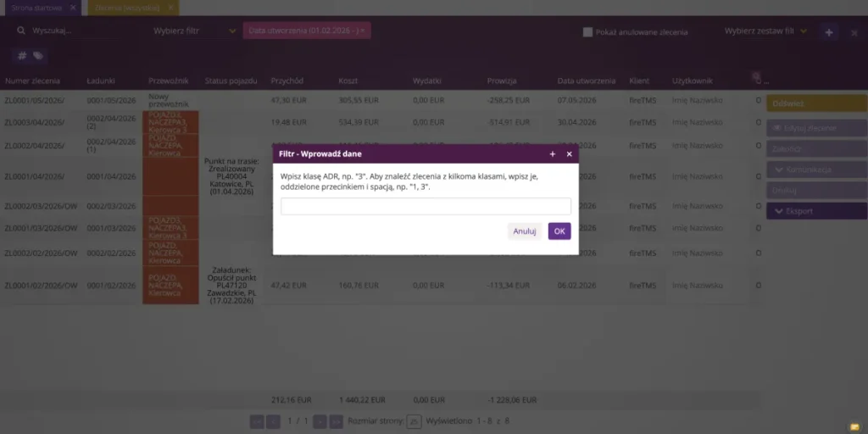The image size is (868, 434).
Task: Sort by the Wydatki column header
Action: [x=427, y=81]
